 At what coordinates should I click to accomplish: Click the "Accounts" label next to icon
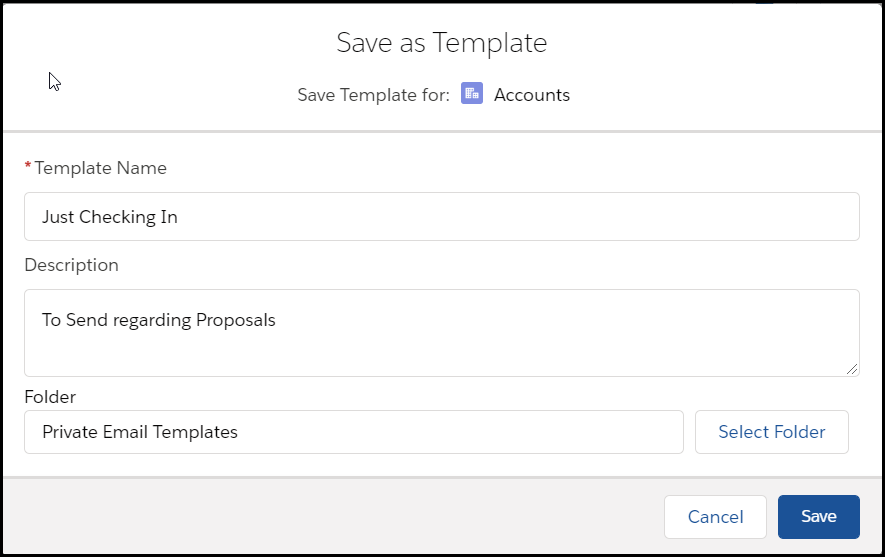(x=532, y=95)
